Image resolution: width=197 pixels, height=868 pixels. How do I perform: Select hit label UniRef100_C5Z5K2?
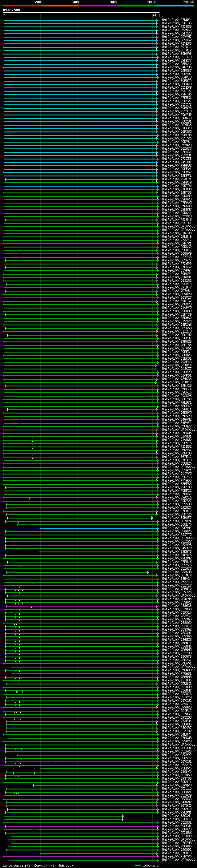(177, 30)
